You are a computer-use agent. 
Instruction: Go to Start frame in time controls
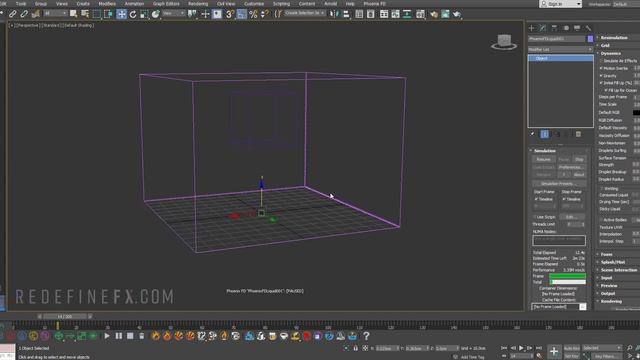click(x=504, y=348)
